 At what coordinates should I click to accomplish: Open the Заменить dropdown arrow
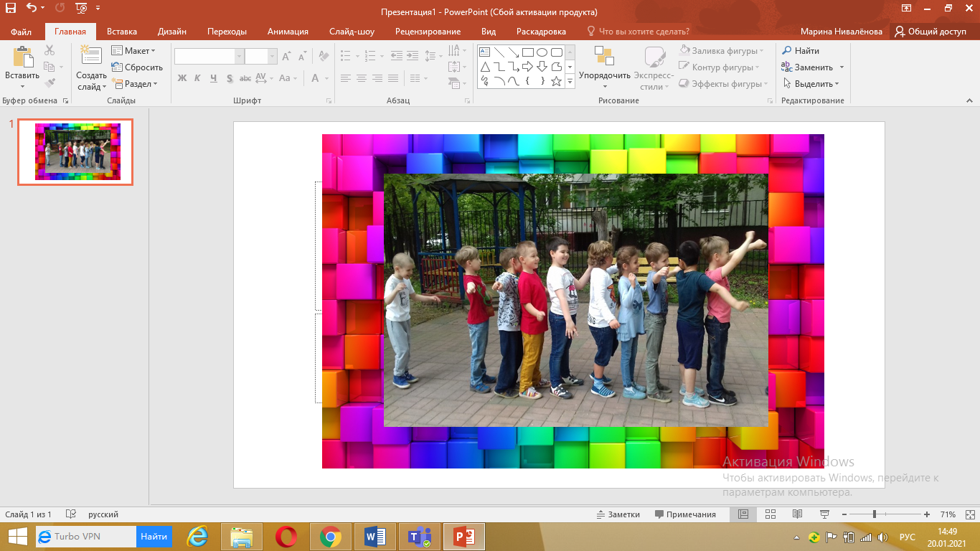click(842, 67)
